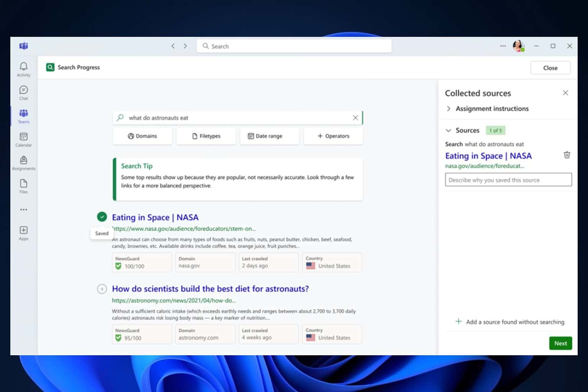Image resolution: width=588 pixels, height=392 pixels.
Task: Click the astronomy.com domain box
Action: (x=205, y=334)
